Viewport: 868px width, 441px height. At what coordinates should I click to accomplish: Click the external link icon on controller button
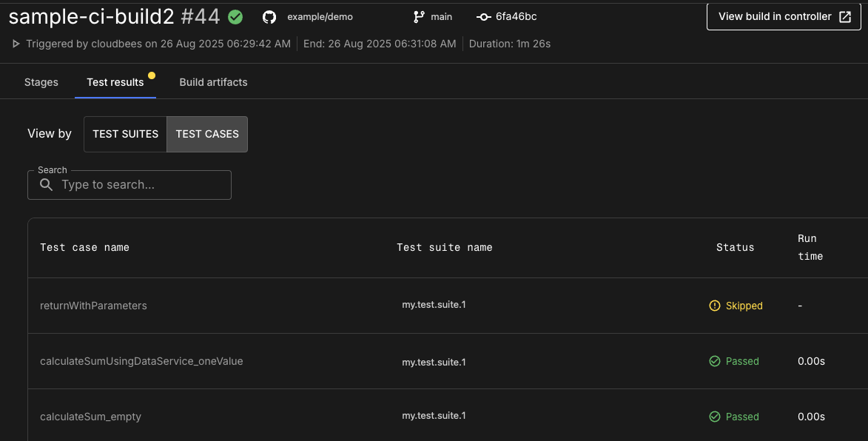(x=844, y=16)
